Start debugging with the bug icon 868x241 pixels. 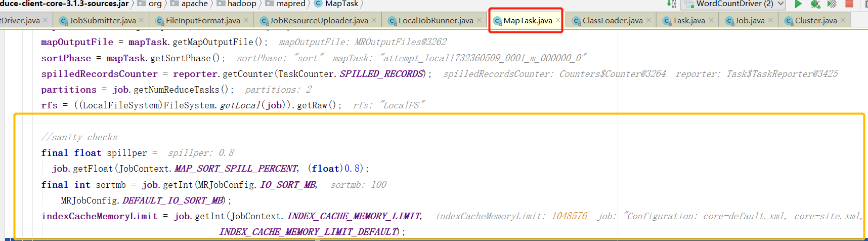click(815, 4)
